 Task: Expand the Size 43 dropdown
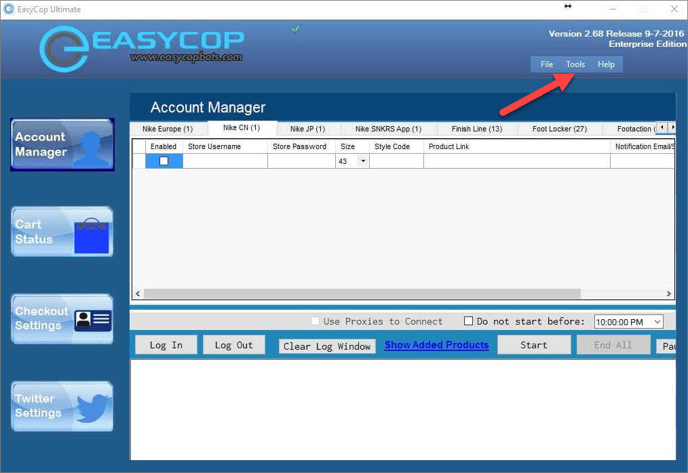coord(363,161)
